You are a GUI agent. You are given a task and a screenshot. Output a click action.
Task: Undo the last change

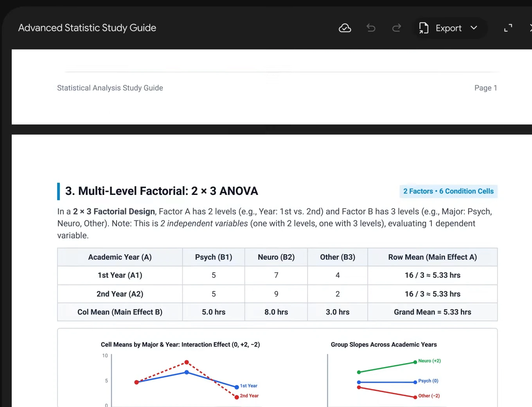pyautogui.click(x=371, y=28)
